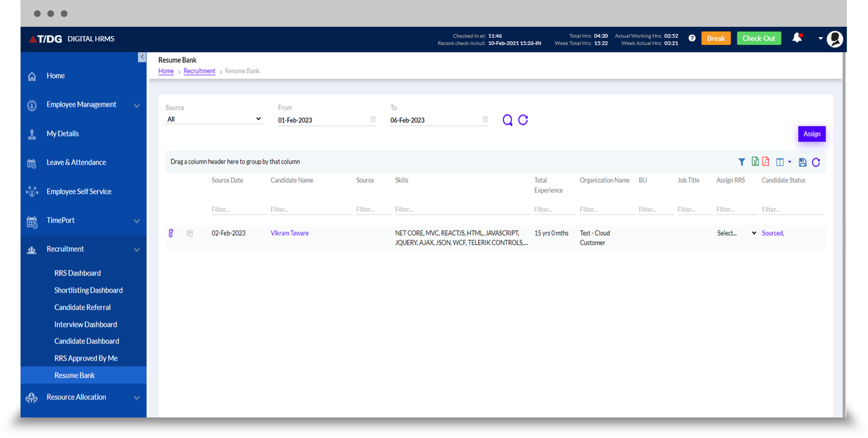Click the user profile avatar

point(835,39)
